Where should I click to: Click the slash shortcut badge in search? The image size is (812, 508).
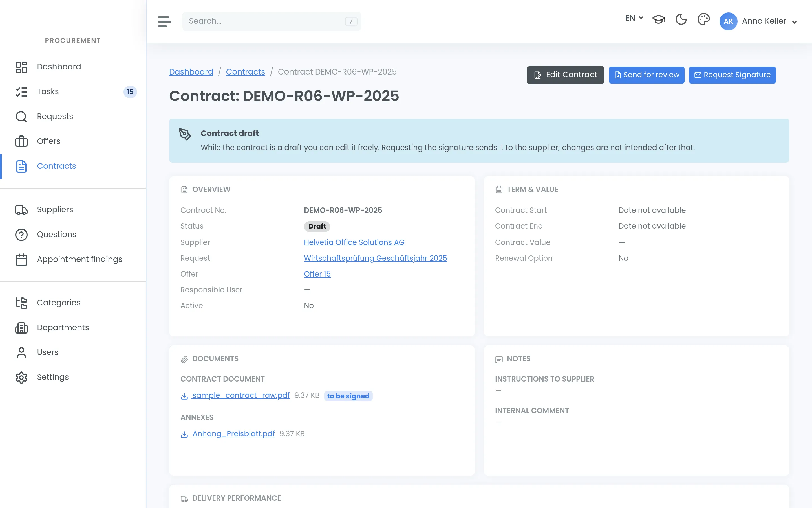351,21
